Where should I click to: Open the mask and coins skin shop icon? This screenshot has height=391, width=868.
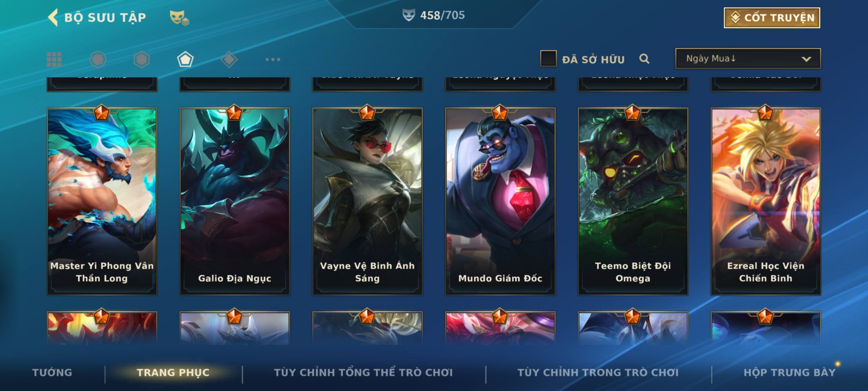coord(179,18)
